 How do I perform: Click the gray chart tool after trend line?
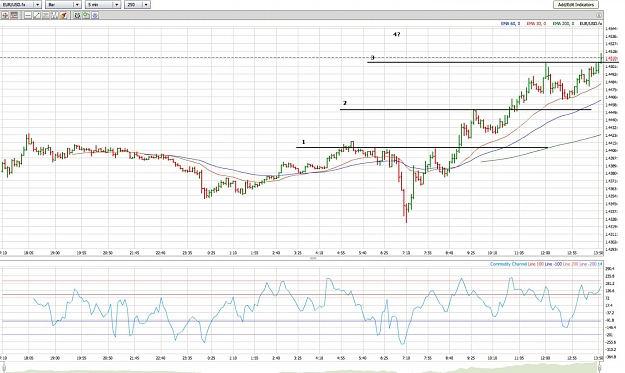tap(45, 16)
